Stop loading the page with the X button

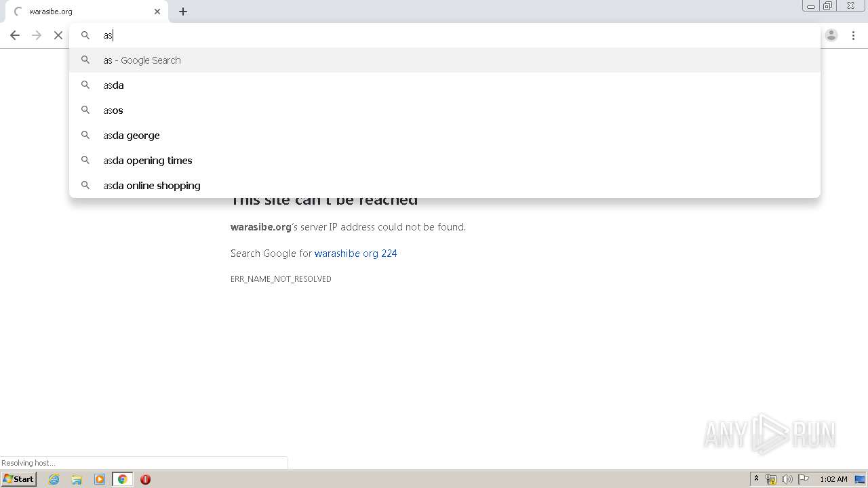(x=58, y=35)
